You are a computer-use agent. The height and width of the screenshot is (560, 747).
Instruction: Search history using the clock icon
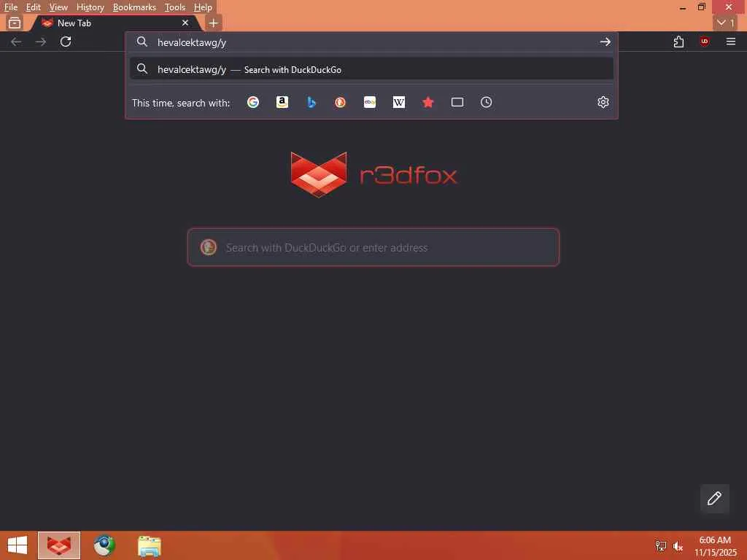[486, 102]
